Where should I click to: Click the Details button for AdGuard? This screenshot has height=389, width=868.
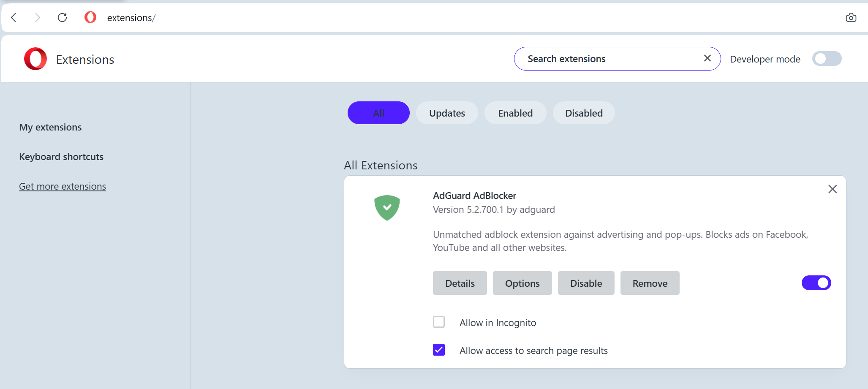point(460,283)
